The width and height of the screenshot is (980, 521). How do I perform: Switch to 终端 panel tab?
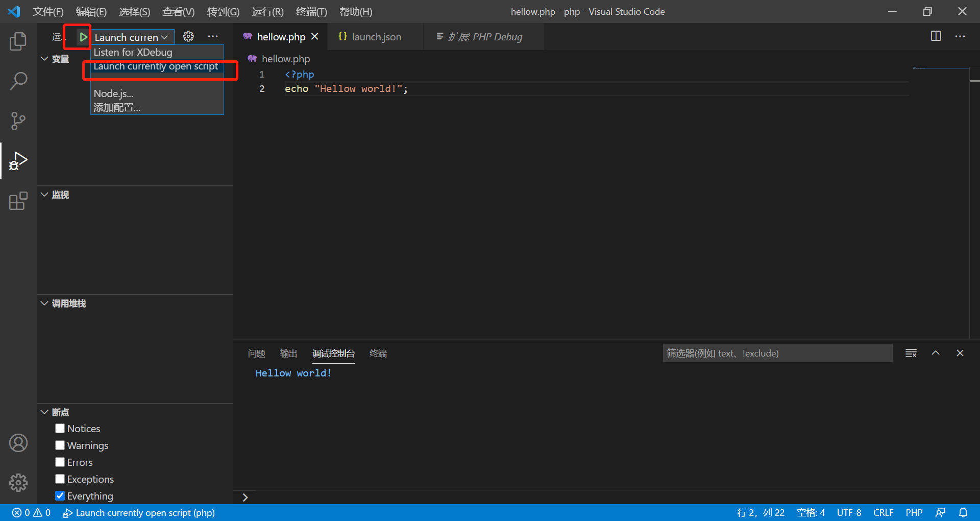tap(378, 353)
